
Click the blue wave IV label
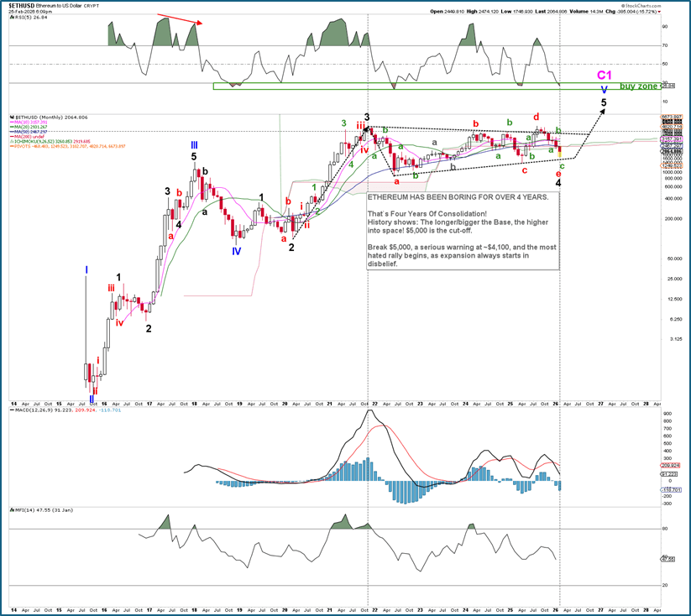(x=236, y=252)
